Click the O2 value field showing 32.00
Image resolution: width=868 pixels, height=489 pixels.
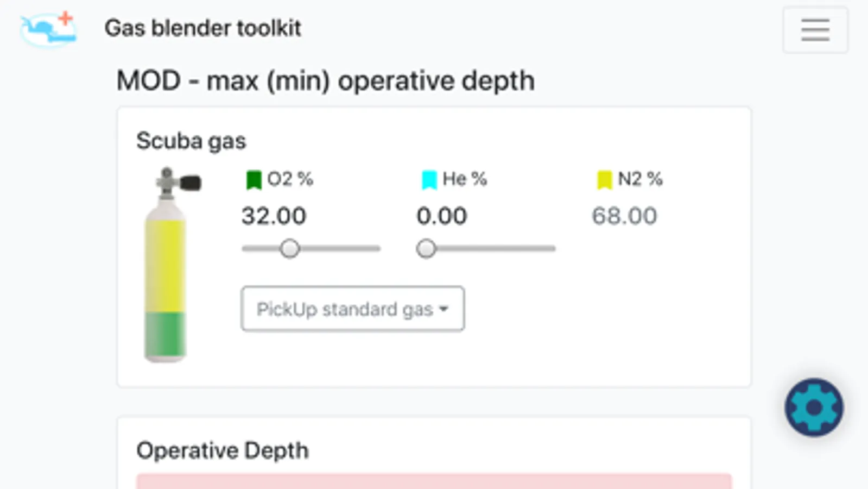(x=274, y=216)
